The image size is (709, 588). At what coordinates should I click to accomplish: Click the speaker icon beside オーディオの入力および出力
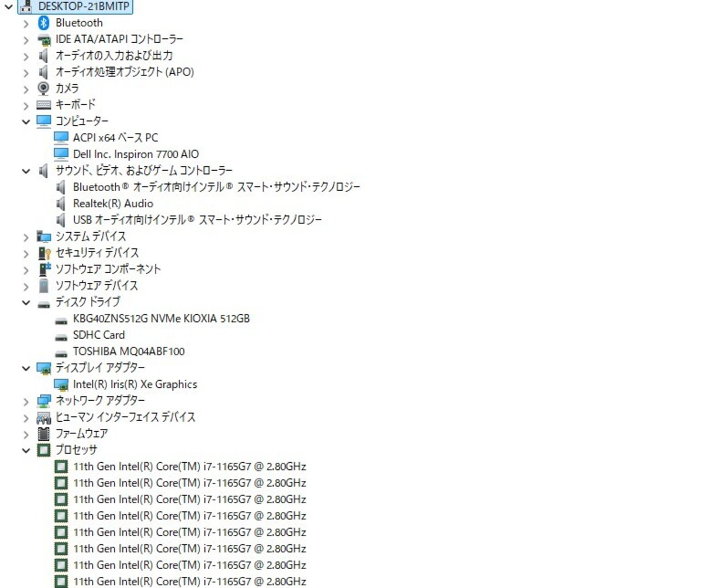coord(44,55)
